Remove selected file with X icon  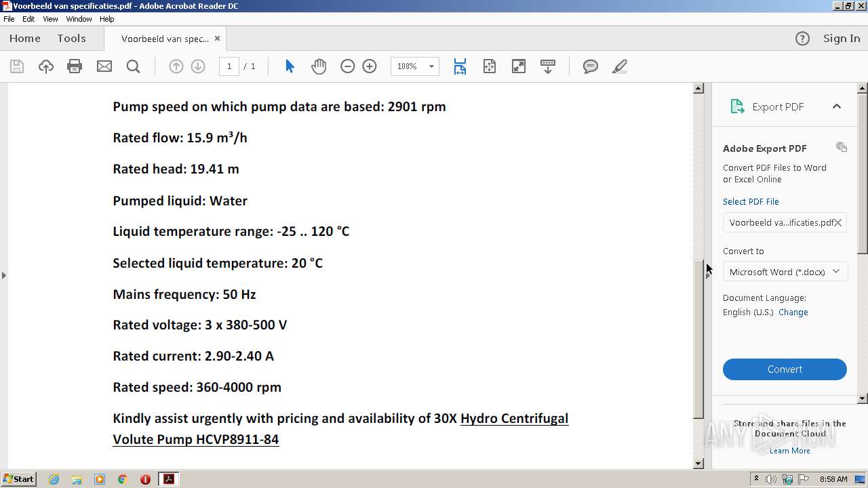pos(838,222)
